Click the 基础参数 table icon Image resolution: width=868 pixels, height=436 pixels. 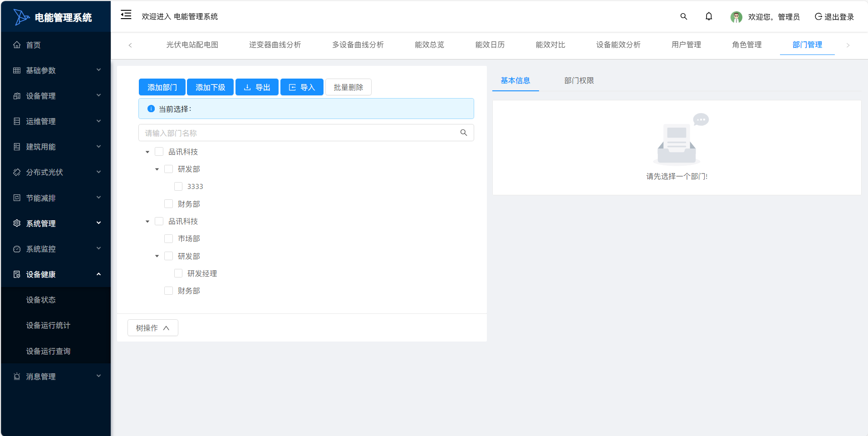[x=17, y=70]
